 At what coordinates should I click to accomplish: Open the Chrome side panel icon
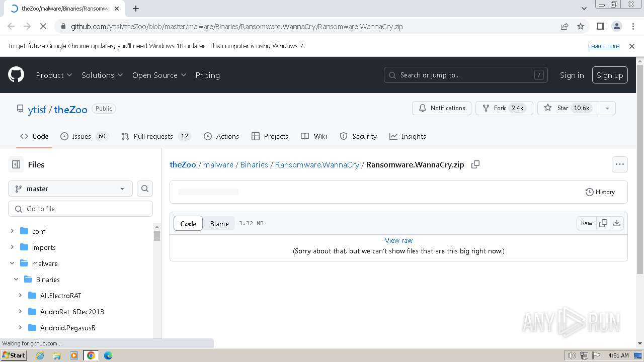click(x=600, y=26)
